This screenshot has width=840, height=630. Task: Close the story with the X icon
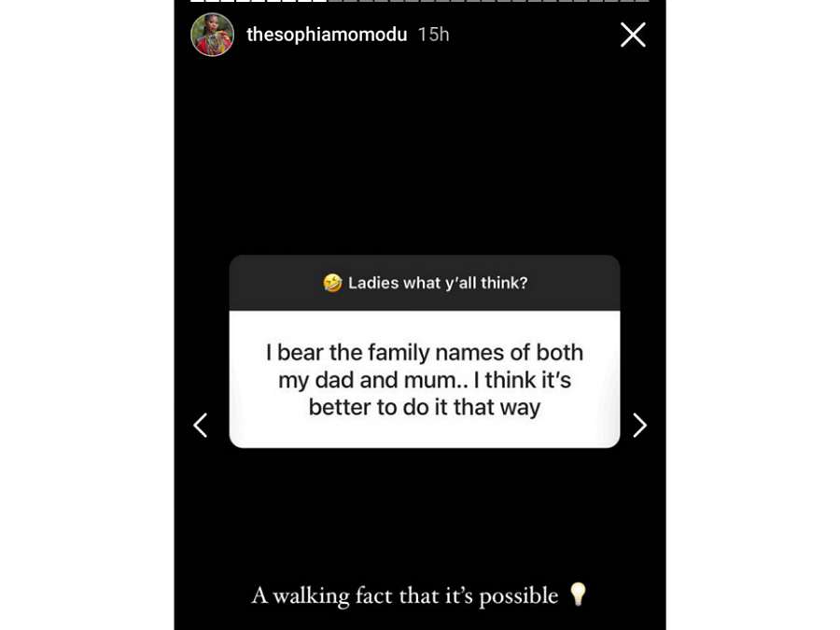click(633, 35)
